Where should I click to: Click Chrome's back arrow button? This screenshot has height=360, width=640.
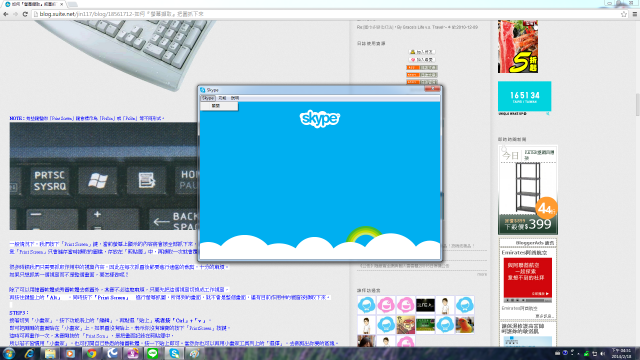tap(6, 14)
